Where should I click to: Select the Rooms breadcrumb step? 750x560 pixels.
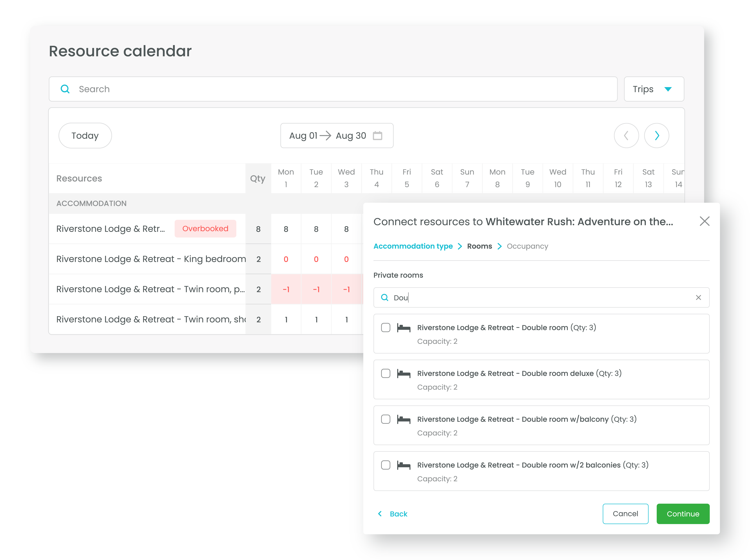click(479, 246)
